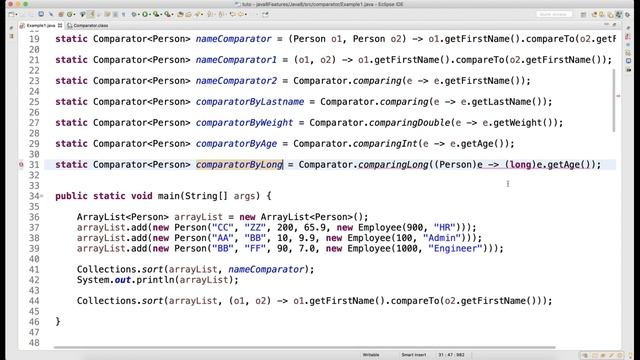
Task: Click 'nameComparator2' variable on line 23
Action: (x=236, y=80)
